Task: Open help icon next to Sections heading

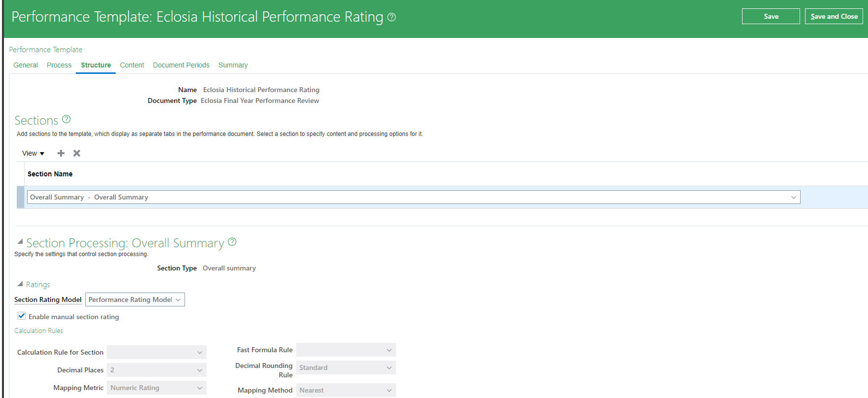Action: [x=66, y=119]
